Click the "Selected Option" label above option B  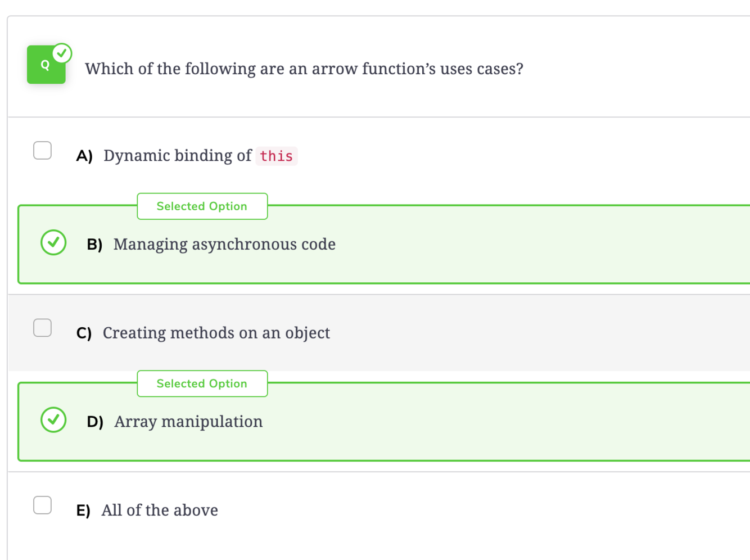pos(202,206)
